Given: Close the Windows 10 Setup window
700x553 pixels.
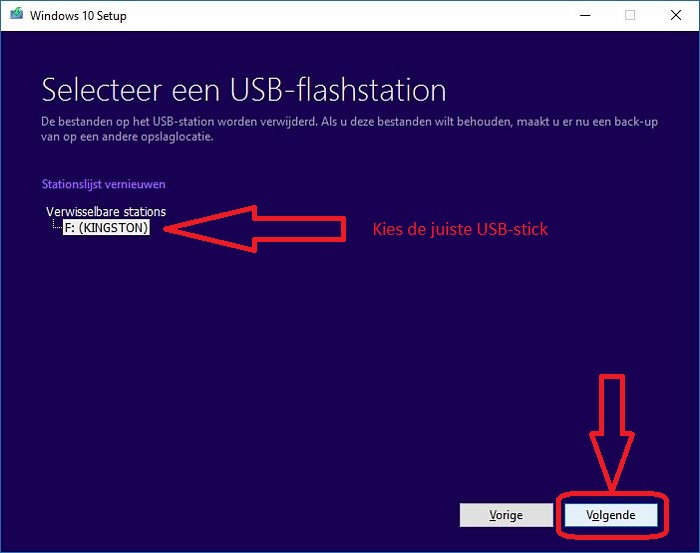Looking at the screenshot, I should pos(676,15).
